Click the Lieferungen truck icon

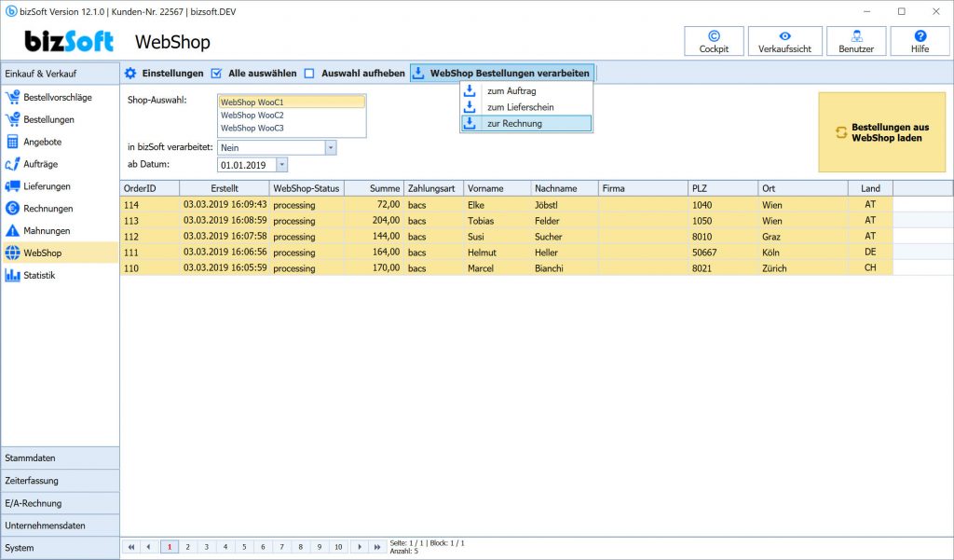12,186
